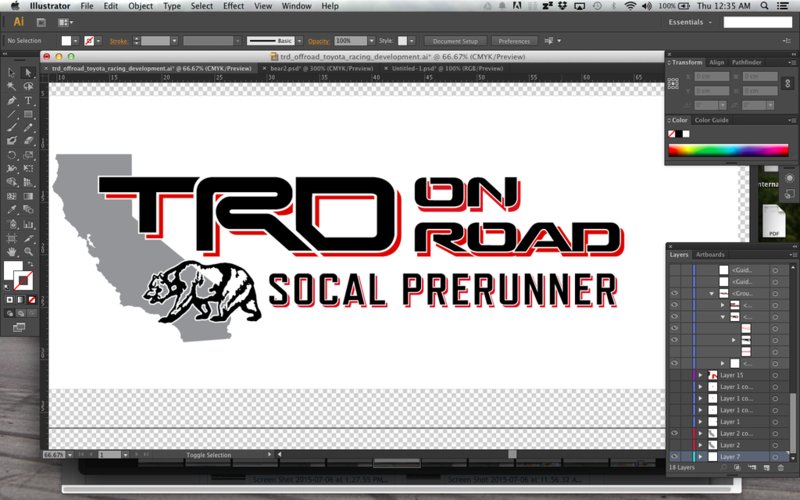Select the Pencil tool
The width and height of the screenshot is (800, 500).
pos(28,128)
